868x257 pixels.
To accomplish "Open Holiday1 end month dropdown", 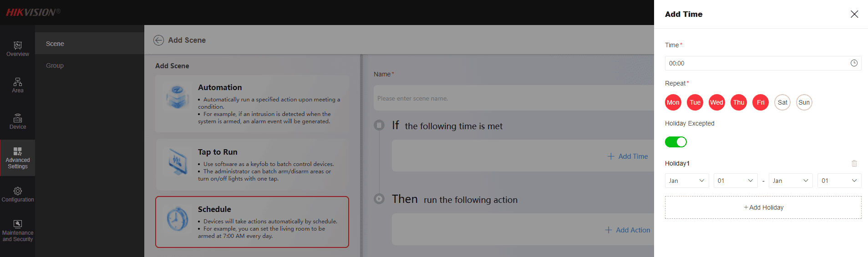I will click(791, 181).
